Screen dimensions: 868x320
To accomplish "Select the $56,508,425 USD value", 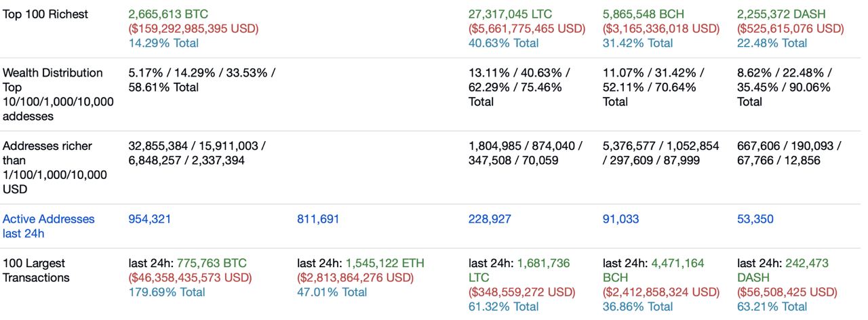I will (787, 292).
